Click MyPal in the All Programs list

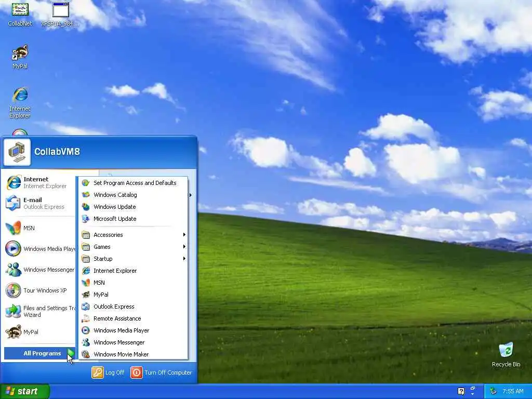point(134,295)
